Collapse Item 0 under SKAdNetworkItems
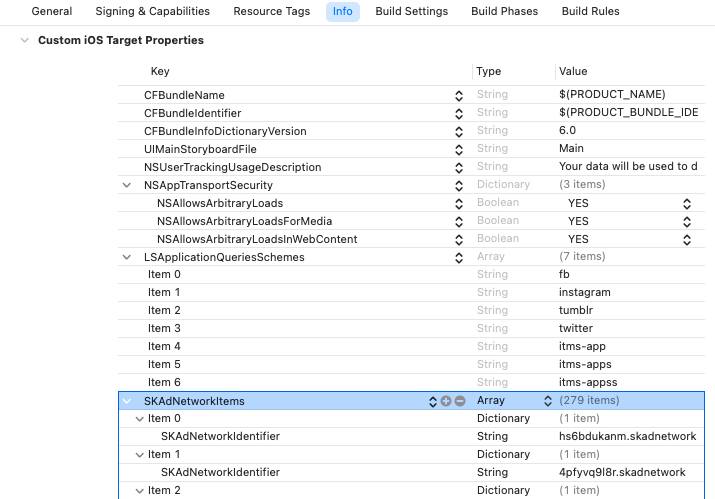 140,419
